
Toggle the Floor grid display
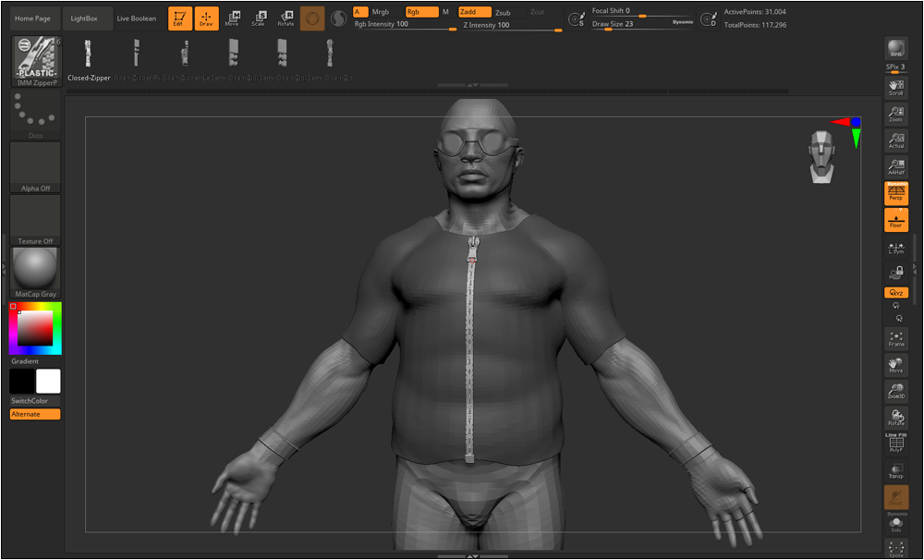(895, 219)
